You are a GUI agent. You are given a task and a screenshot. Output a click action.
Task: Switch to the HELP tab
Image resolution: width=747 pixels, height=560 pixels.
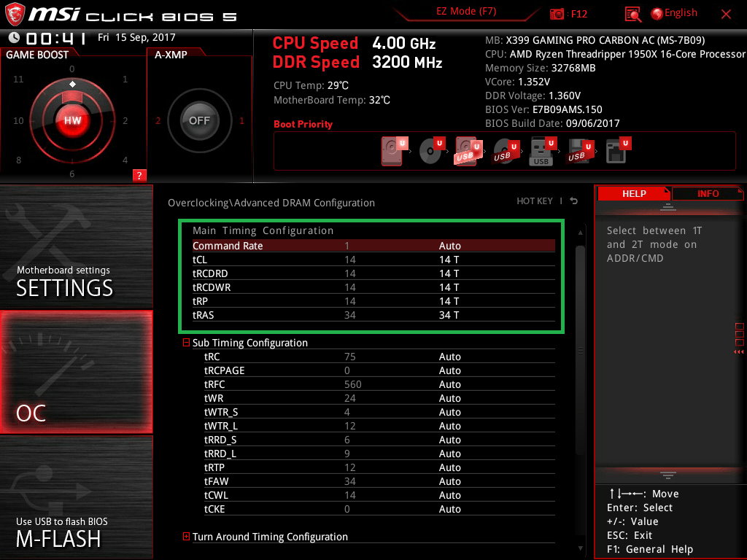click(634, 193)
